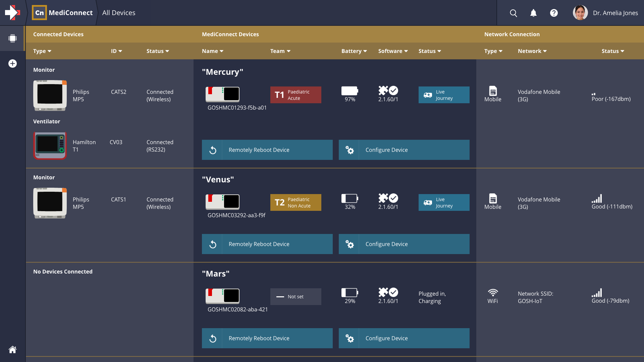Toggle Live Journey for Mercury
This screenshot has width=644, height=362.
(444, 95)
